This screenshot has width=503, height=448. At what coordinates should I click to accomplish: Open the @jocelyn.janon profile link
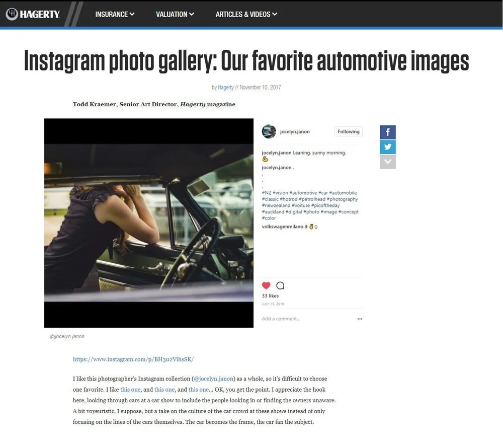point(214,379)
